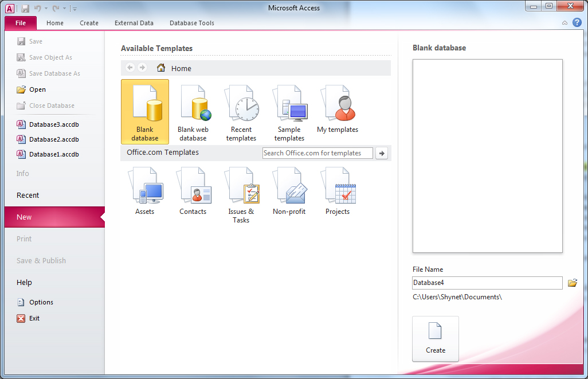Open Microsoft Office Access Help question mark
The height and width of the screenshot is (379, 588).
pos(577,22)
